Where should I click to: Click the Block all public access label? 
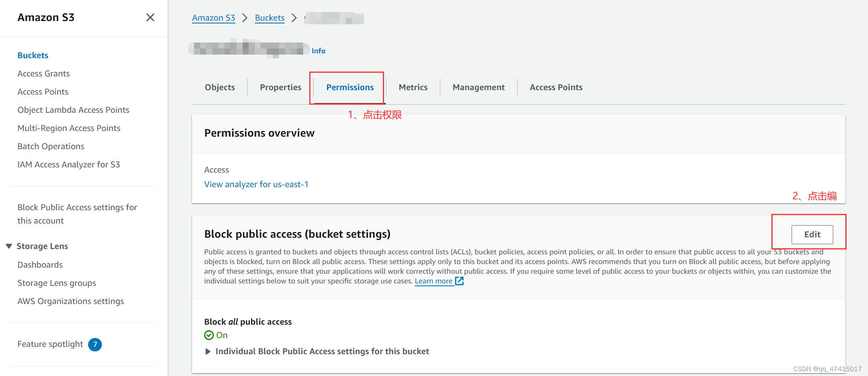tap(248, 322)
